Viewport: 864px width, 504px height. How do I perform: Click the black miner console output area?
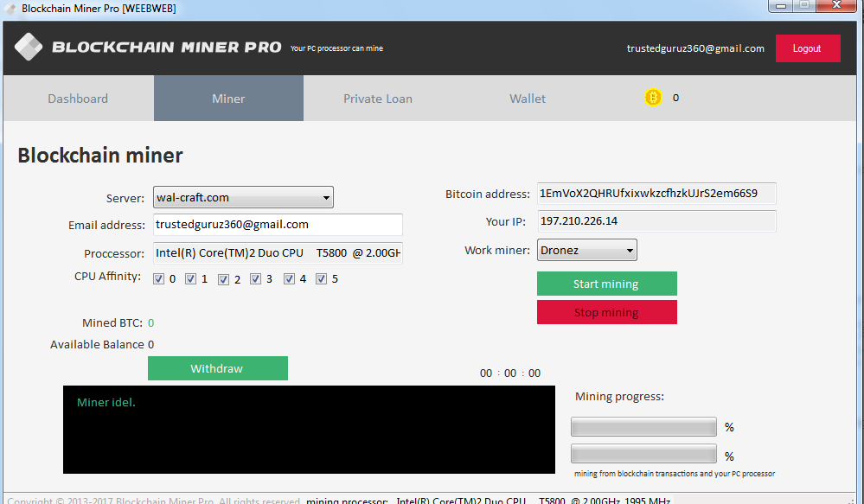tap(309, 430)
